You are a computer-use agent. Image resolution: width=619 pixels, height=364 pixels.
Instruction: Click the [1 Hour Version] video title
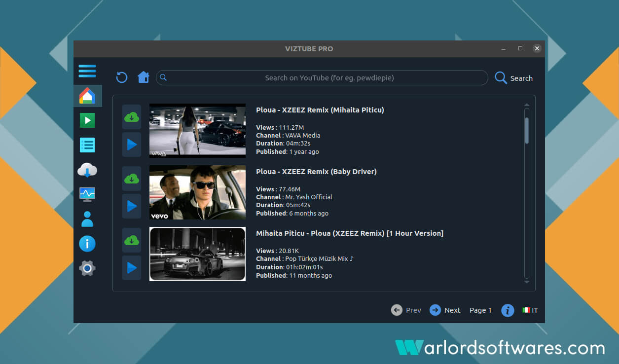(350, 233)
